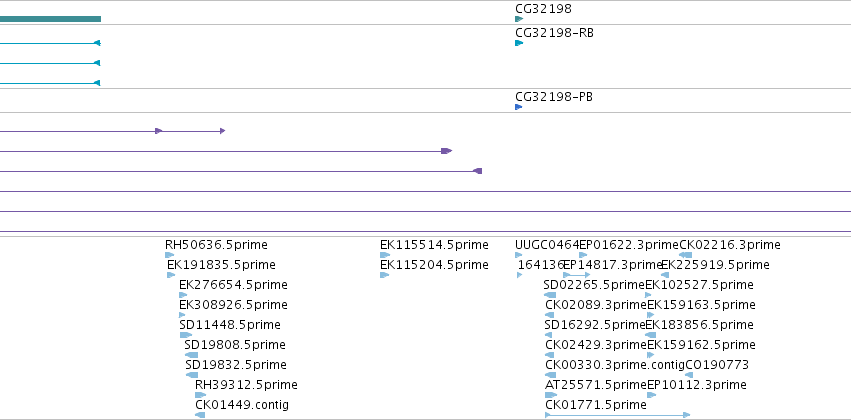Image resolution: width=851 pixels, height=420 pixels.
Task: Select the AT25571.5prime label
Action: pyautogui.click(x=596, y=385)
